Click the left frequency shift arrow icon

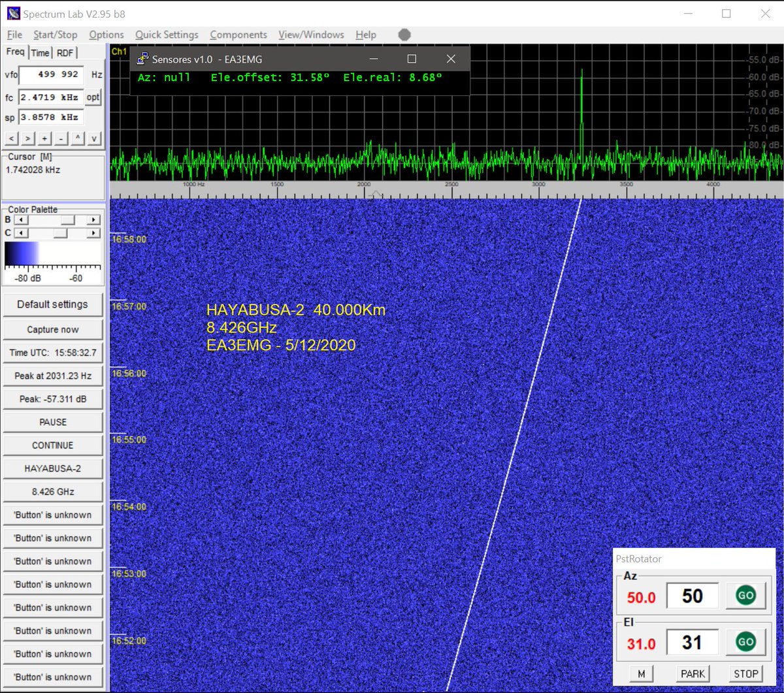10,138
